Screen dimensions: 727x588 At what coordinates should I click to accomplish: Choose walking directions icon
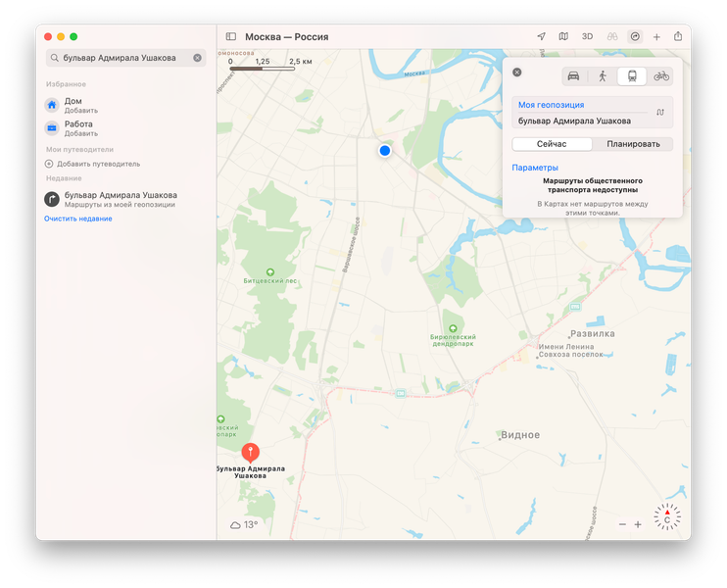(603, 76)
